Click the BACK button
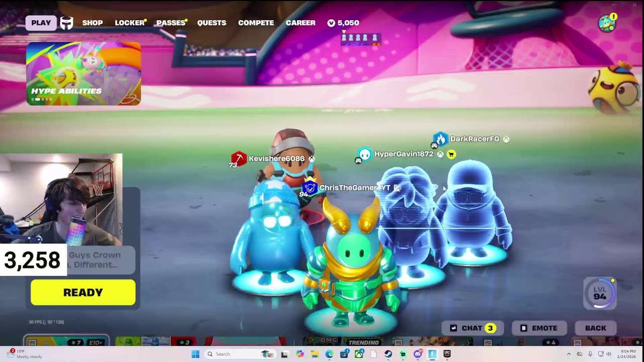This screenshot has width=644, height=362. click(596, 328)
